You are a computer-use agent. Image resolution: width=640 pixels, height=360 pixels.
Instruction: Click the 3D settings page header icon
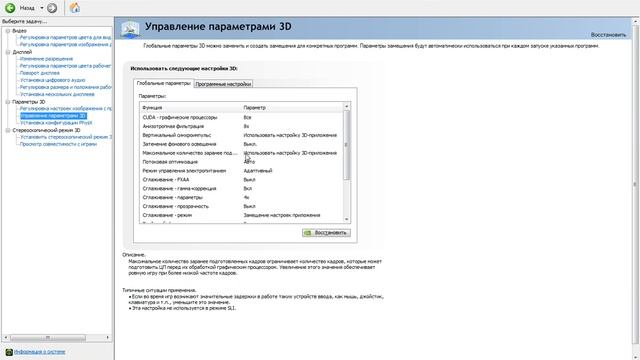click(130, 29)
